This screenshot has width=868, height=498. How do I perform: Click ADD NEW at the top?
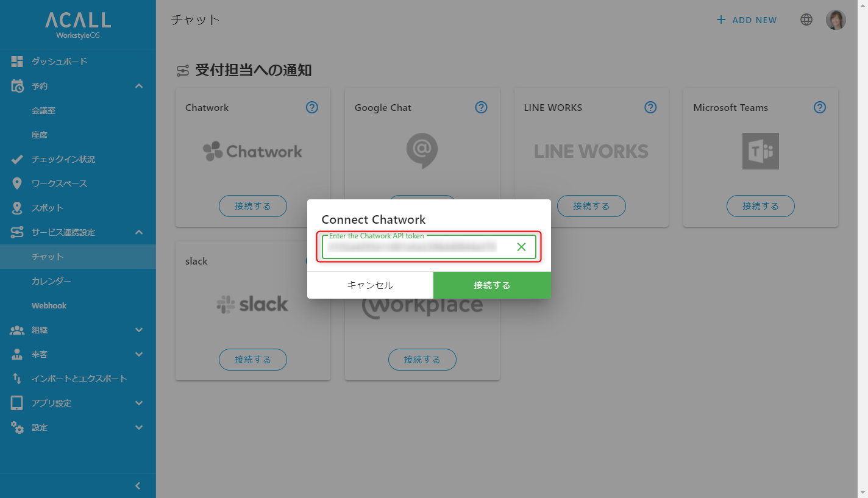point(747,20)
